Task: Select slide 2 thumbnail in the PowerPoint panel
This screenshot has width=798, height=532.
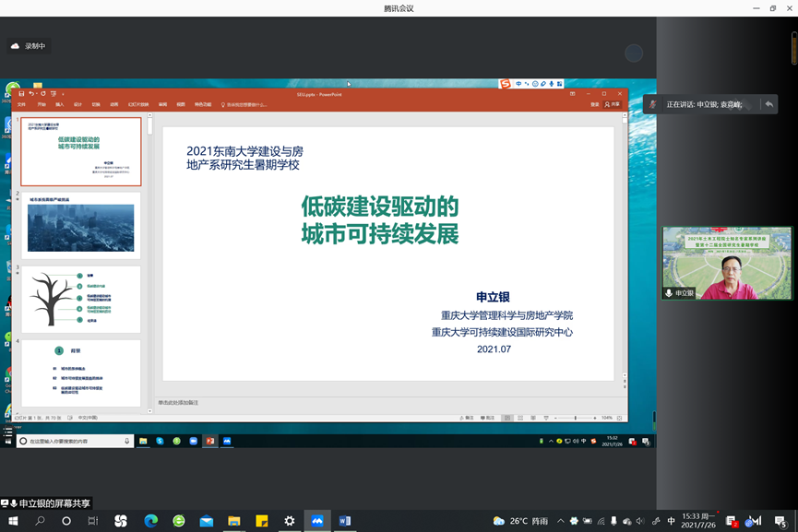Action: tap(81, 226)
